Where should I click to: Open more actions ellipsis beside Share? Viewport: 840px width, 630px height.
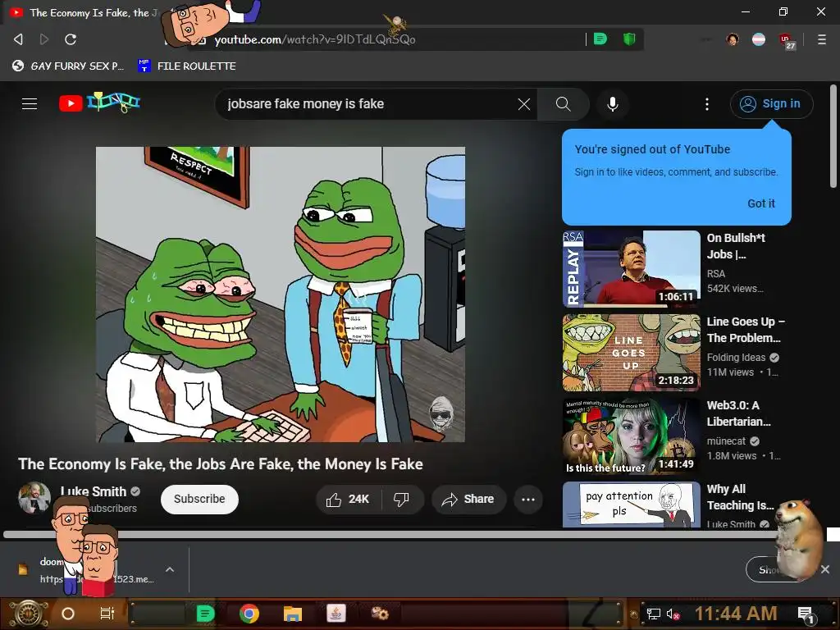[528, 500]
